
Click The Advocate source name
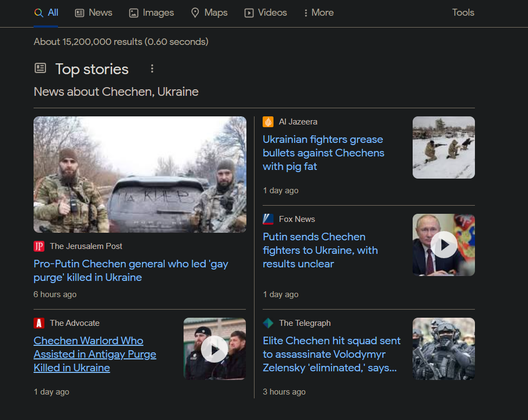(75, 323)
